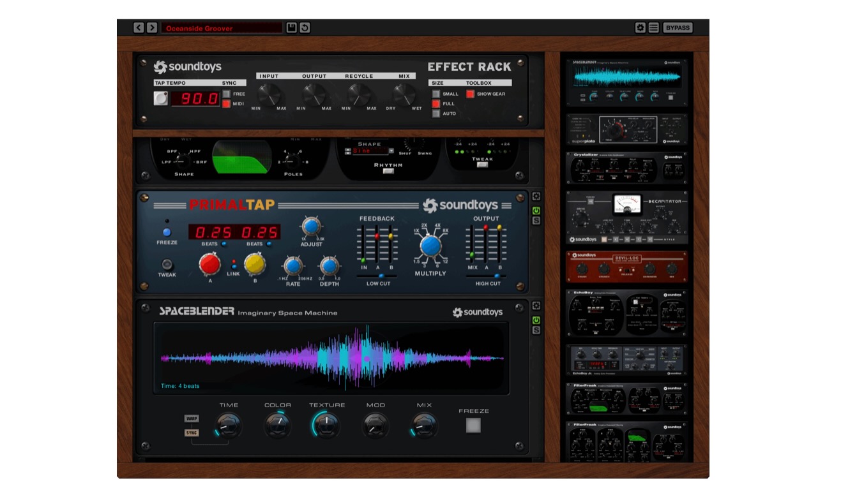This screenshot has height=504, width=841.
Task: Click the Shape stepper arrows left of Sine
Action: [x=348, y=151]
